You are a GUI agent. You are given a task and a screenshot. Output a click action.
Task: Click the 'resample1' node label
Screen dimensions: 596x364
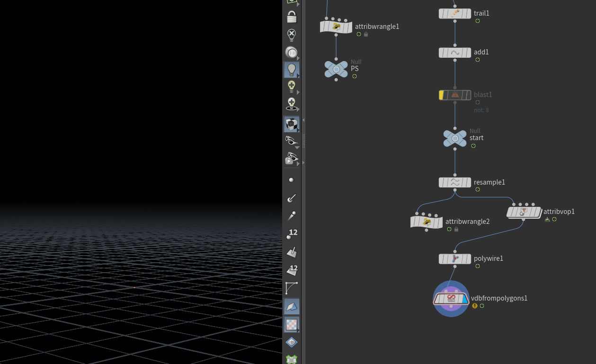[x=489, y=182]
